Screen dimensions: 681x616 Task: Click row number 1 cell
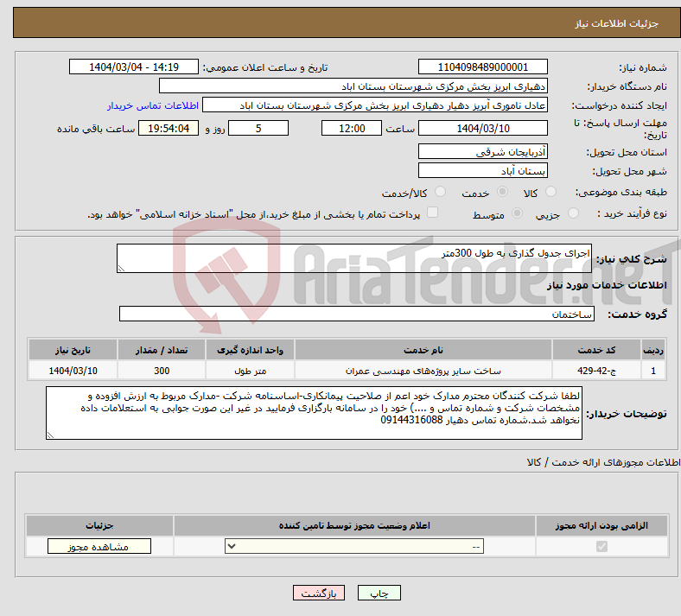(653, 371)
